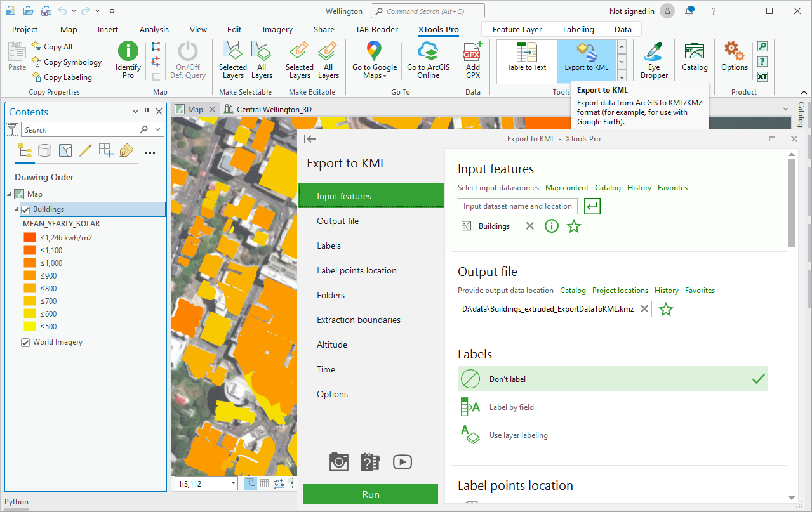Click the info icon next to Buildings
This screenshot has height=512, width=812.
pyautogui.click(x=552, y=226)
